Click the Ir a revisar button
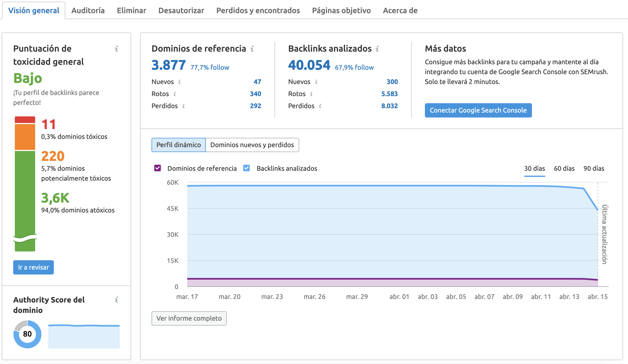 33,267
